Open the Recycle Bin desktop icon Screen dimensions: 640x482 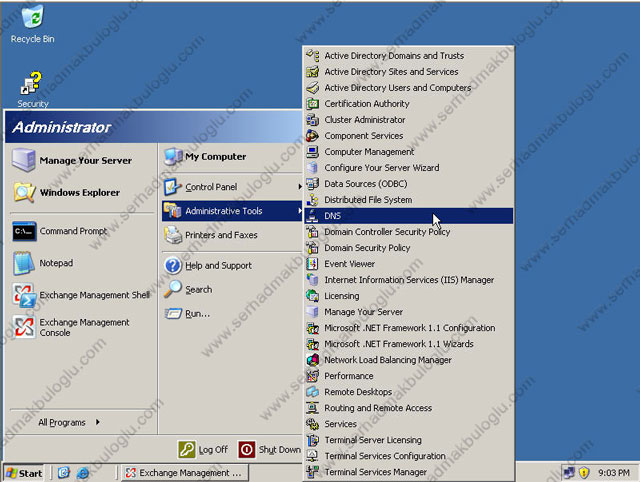click(x=32, y=17)
